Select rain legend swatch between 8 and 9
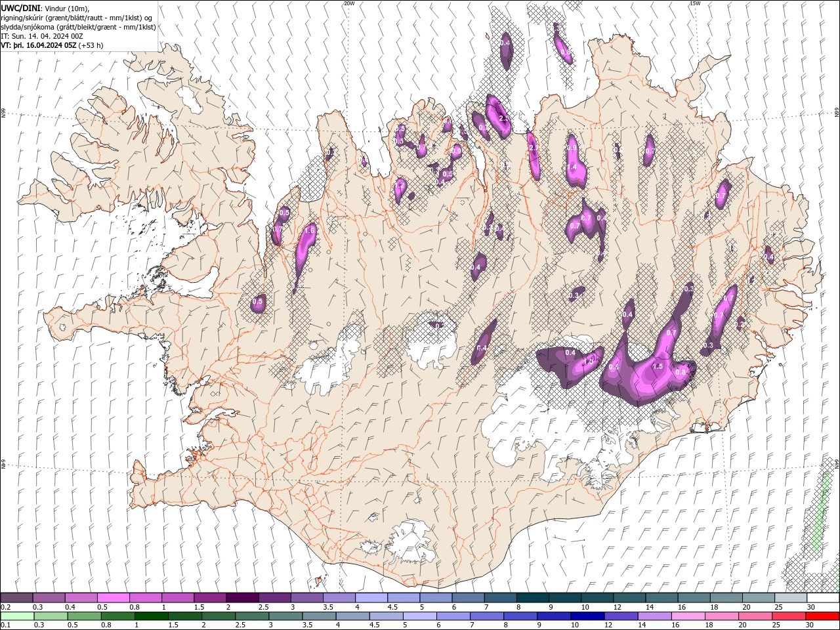The image size is (840, 630). coord(521,616)
